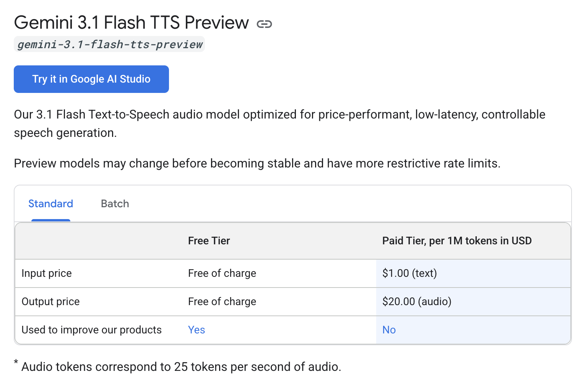Select the Free Tier column header
Viewport: 588px width, 390px height.
pyautogui.click(x=209, y=240)
